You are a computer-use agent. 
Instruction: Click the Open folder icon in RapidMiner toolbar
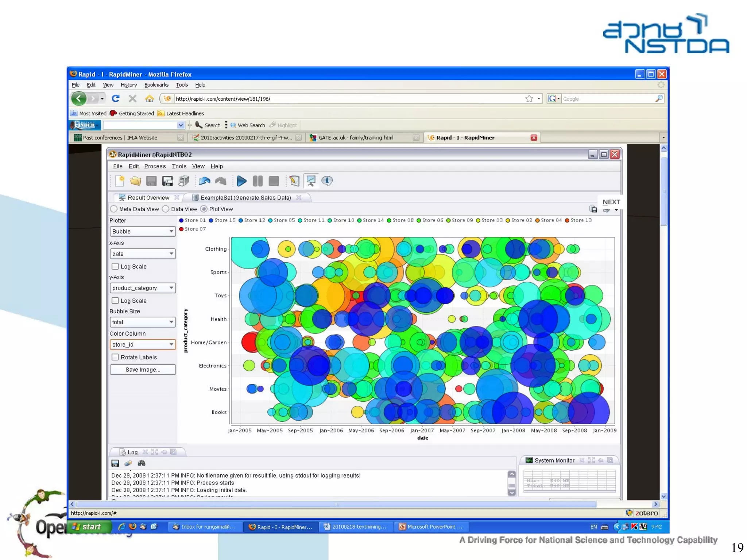tap(135, 181)
